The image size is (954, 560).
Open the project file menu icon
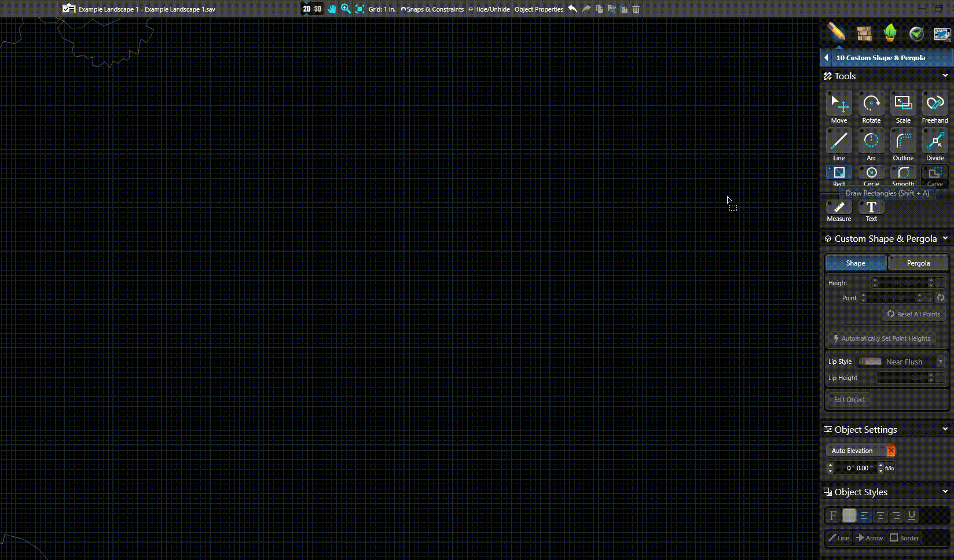(x=69, y=9)
